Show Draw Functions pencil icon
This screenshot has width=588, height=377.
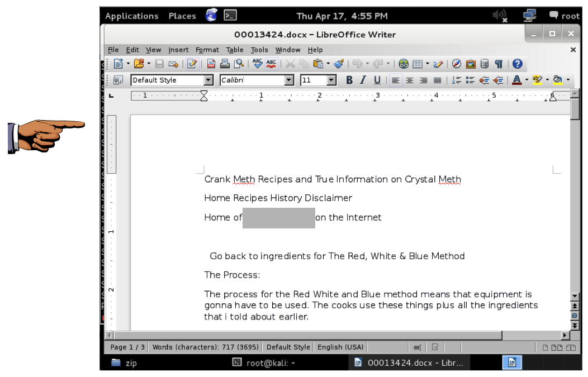coord(438,64)
